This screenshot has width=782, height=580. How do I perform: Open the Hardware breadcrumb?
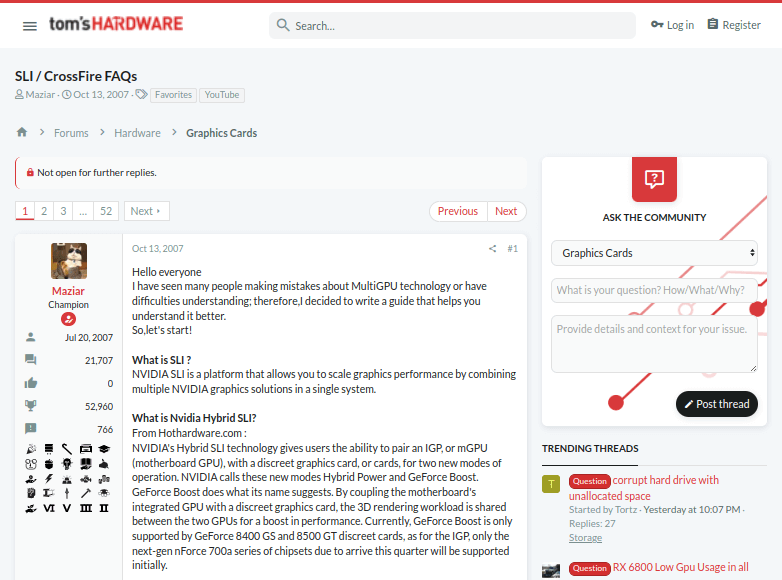point(137,133)
